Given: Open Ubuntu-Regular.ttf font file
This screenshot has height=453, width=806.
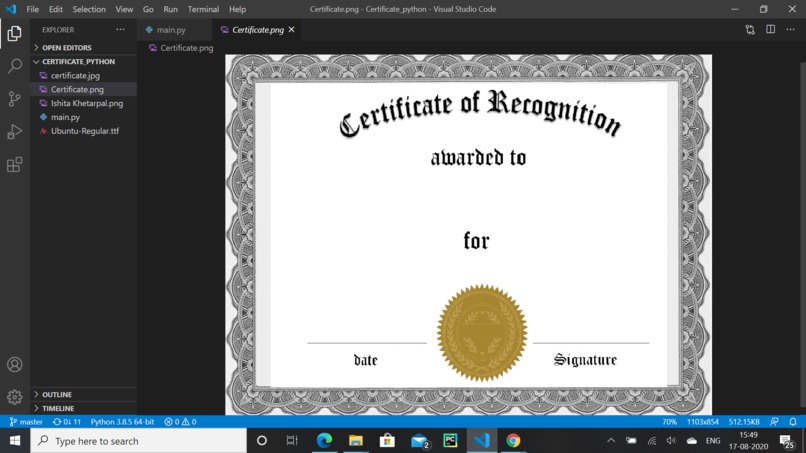Looking at the screenshot, I should [x=84, y=131].
